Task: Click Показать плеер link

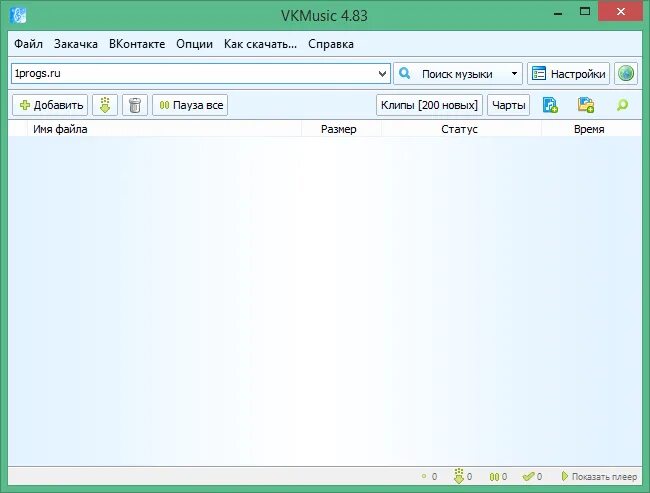Action: tap(599, 476)
